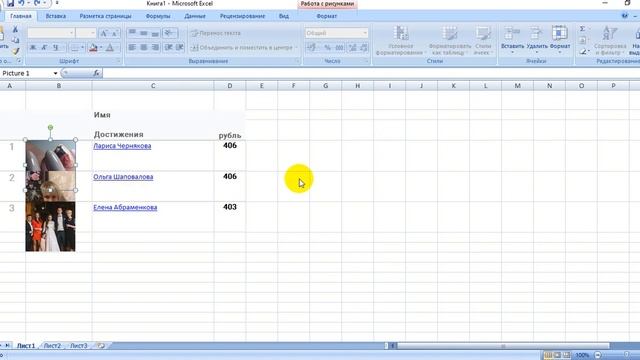
Task: Open the number format Общий dropdown
Action: (x=336, y=33)
